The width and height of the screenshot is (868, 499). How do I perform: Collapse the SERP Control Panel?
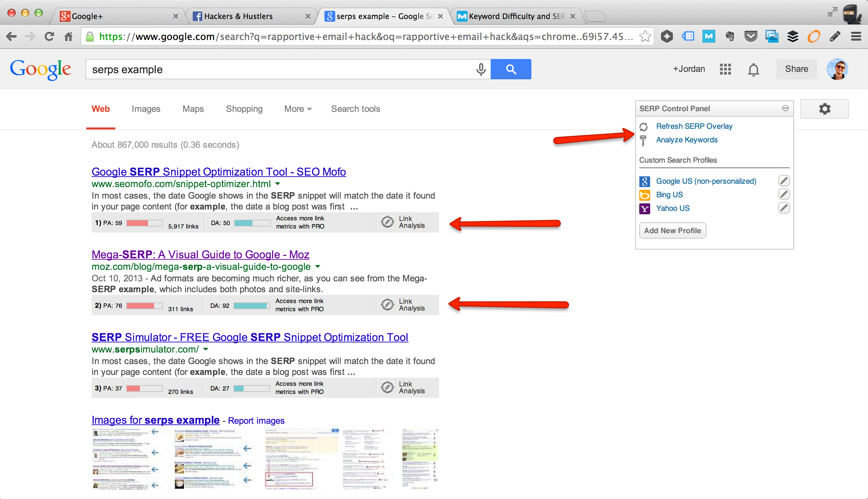(785, 108)
